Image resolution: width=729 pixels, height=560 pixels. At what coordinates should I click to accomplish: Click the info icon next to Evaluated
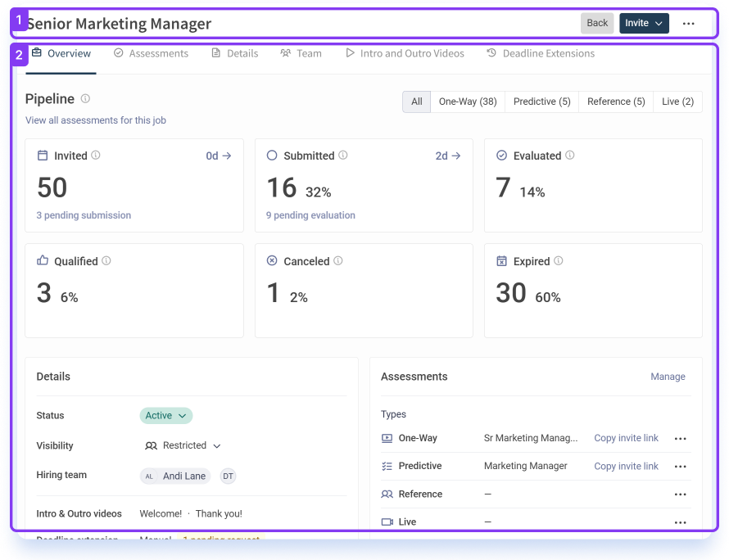(x=569, y=156)
